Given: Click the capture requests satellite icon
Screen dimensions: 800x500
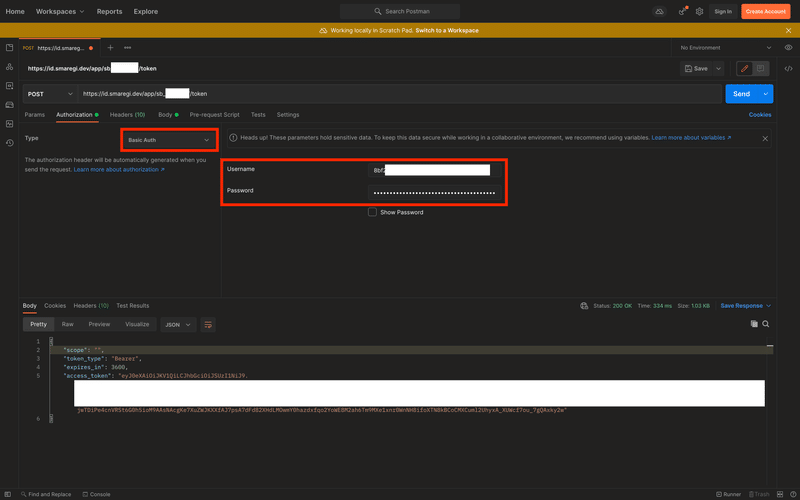Looking at the screenshot, I should tap(682, 11).
